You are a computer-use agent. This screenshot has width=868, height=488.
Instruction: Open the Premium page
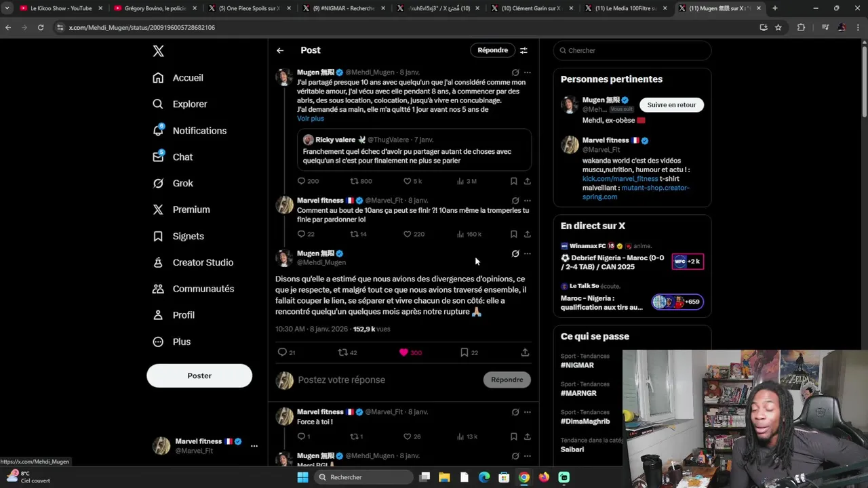tap(182, 209)
